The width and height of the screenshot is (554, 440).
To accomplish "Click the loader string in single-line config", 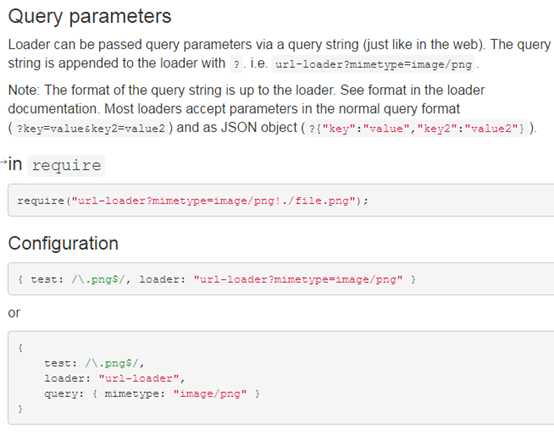I will pyautogui.click(x=298, y=280).
